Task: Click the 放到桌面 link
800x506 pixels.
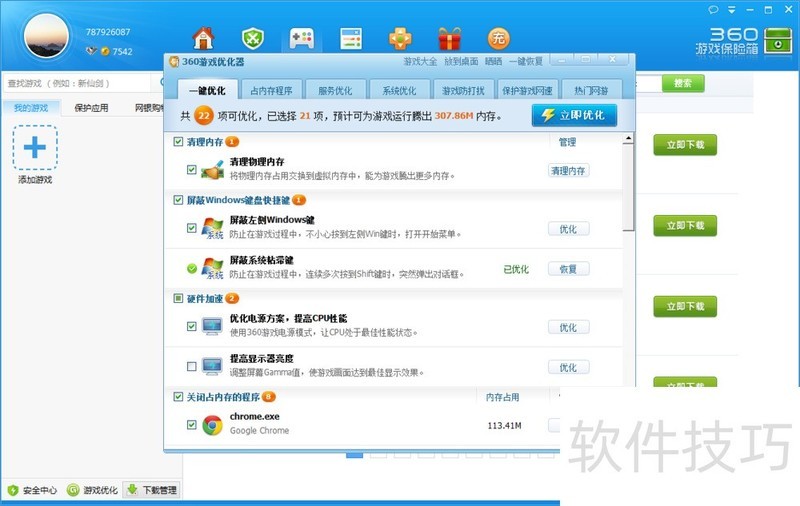Action: tap(461, 61)
